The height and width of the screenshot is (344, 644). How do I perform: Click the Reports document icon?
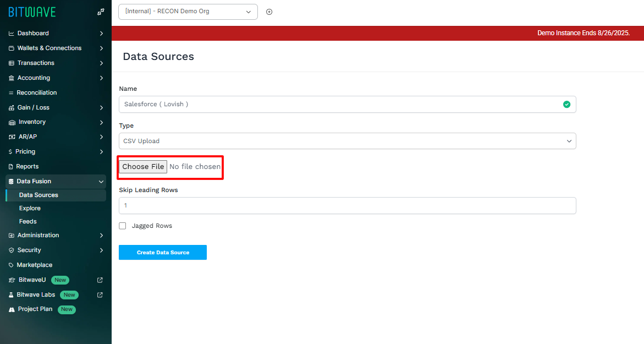point(10,166)
